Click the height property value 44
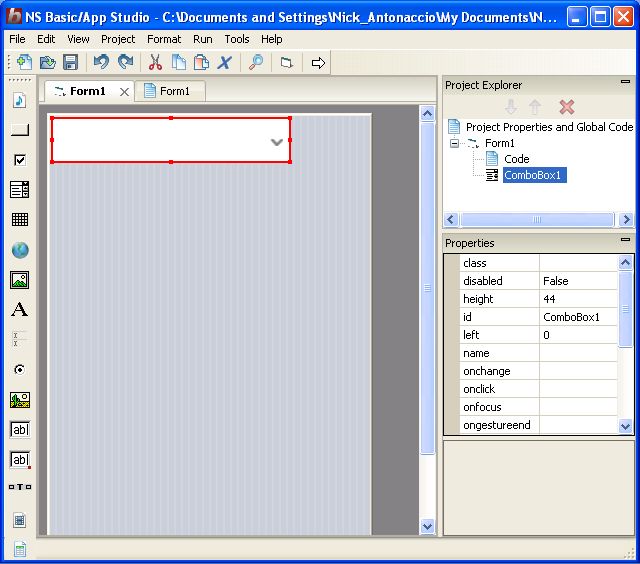The height and width of the screenshot is (564, 640). [x=578, y=299]
